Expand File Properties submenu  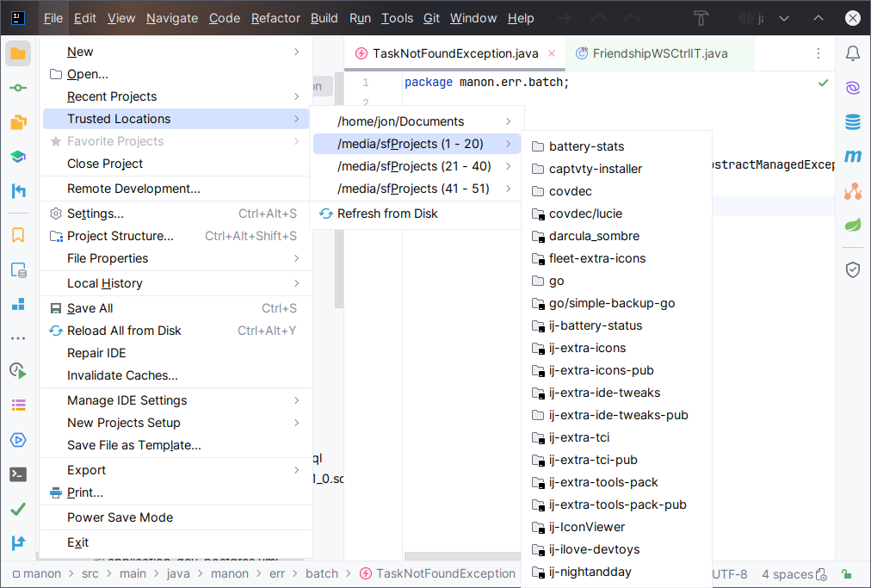[x=176, y=258]
